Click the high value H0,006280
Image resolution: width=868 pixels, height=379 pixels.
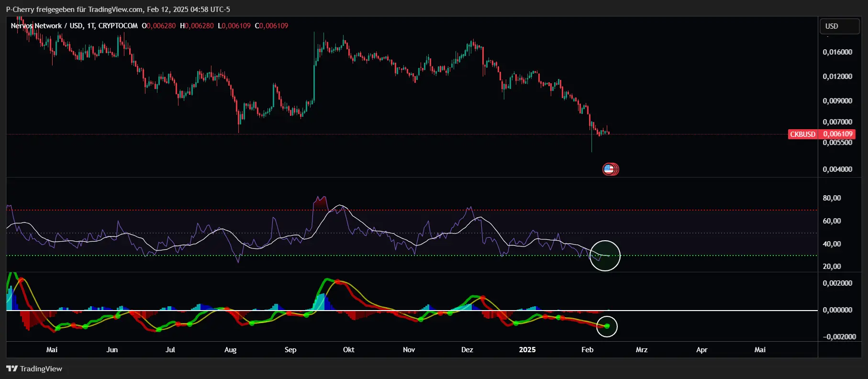[197, 26]
